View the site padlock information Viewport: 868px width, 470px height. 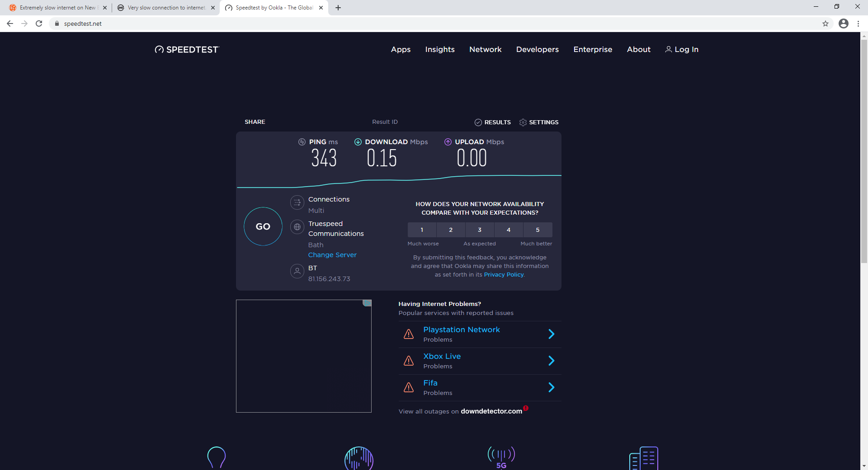[57, 23]
